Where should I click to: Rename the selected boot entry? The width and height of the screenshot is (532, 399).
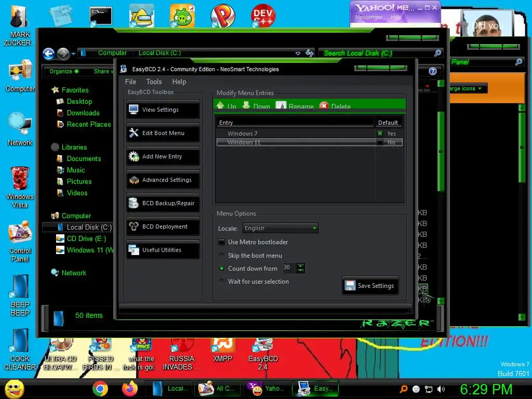click(x=295, y=106)
